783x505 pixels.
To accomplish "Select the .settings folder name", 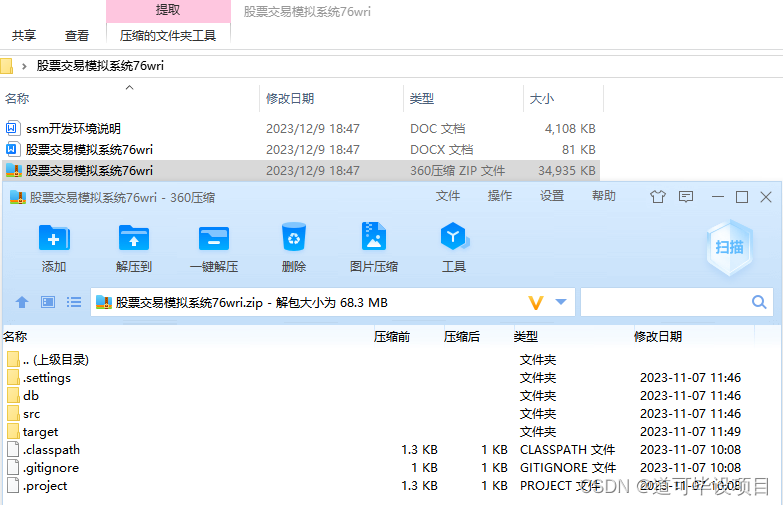I will tap(47, 378).
